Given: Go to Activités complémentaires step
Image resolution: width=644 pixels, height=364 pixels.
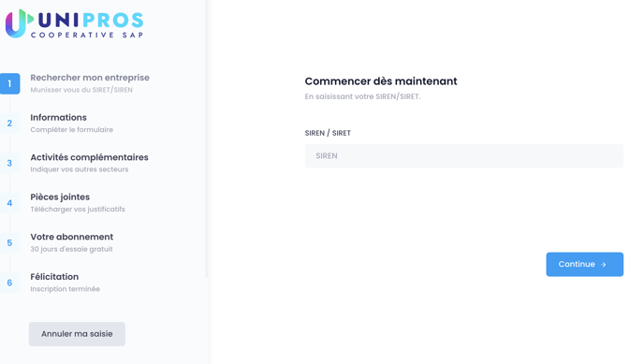Looking at the screenshot, I should tap(89, 157).
